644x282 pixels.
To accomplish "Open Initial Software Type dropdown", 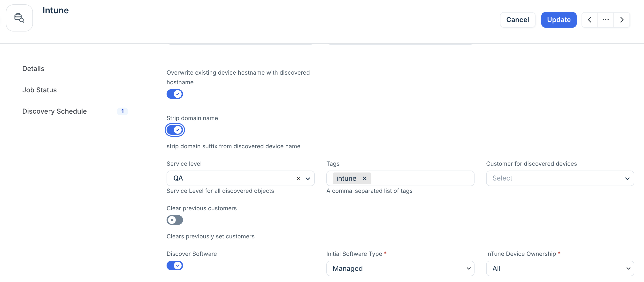I will [x=400, y=268].
